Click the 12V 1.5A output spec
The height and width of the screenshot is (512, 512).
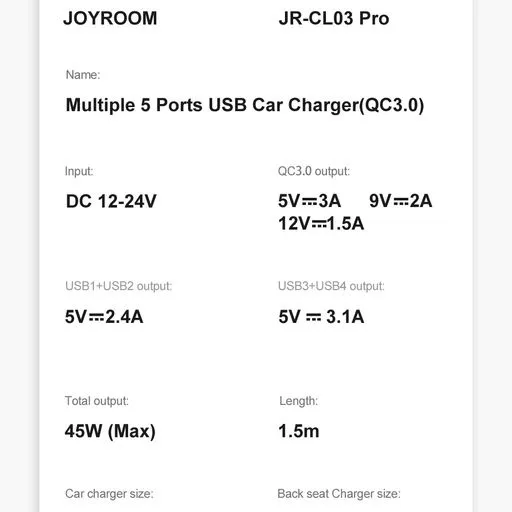[321, 224]
